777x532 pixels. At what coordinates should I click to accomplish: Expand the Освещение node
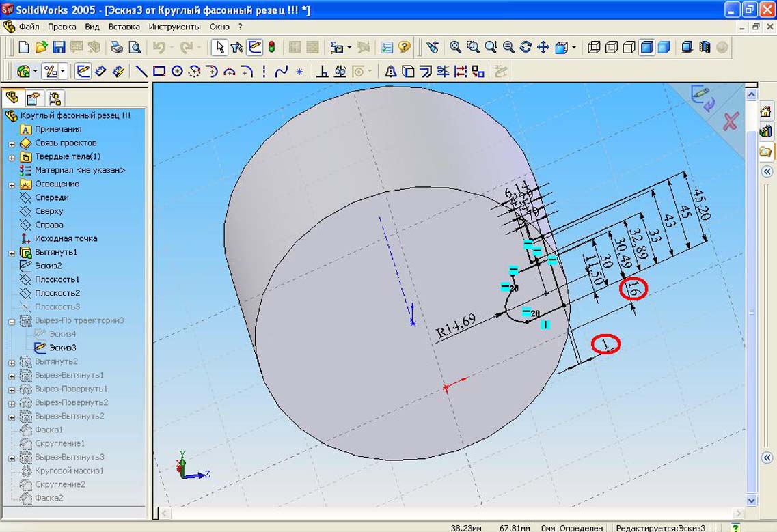(12, 185)
